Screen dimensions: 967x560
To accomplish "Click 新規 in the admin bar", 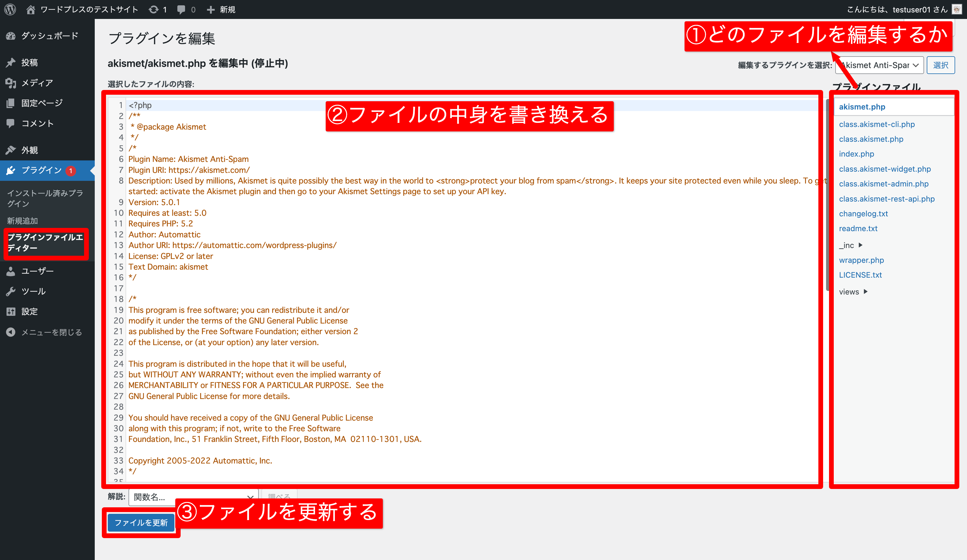I will click(228, 9).
